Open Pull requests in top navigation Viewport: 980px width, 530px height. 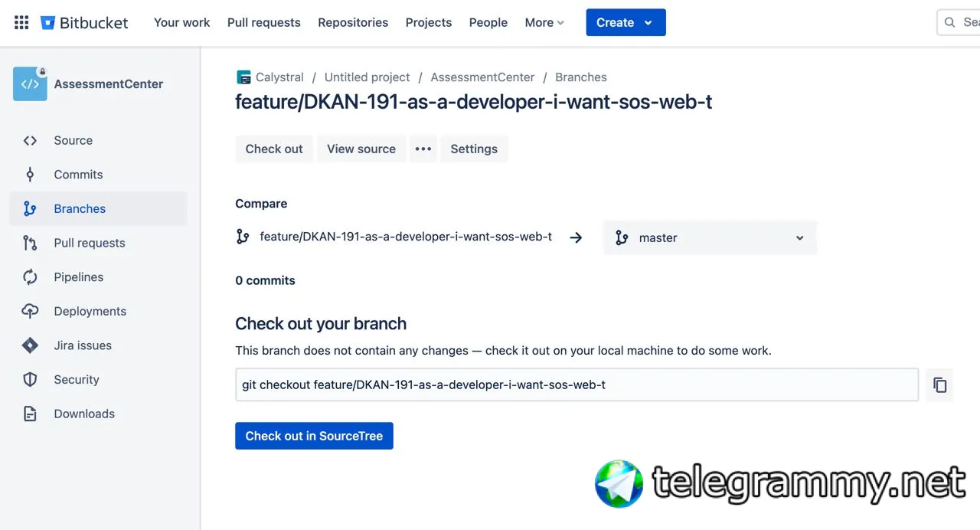point(264,22)
